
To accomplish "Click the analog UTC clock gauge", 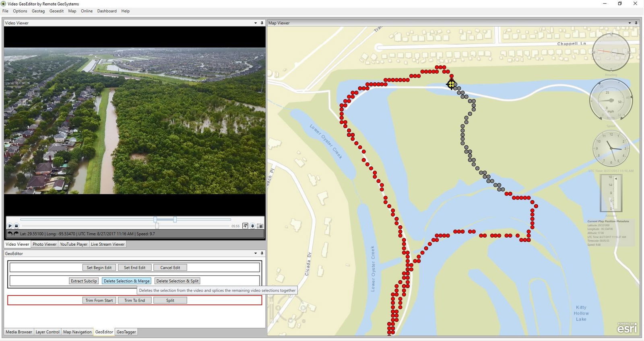I will click(x=611, y=149).
